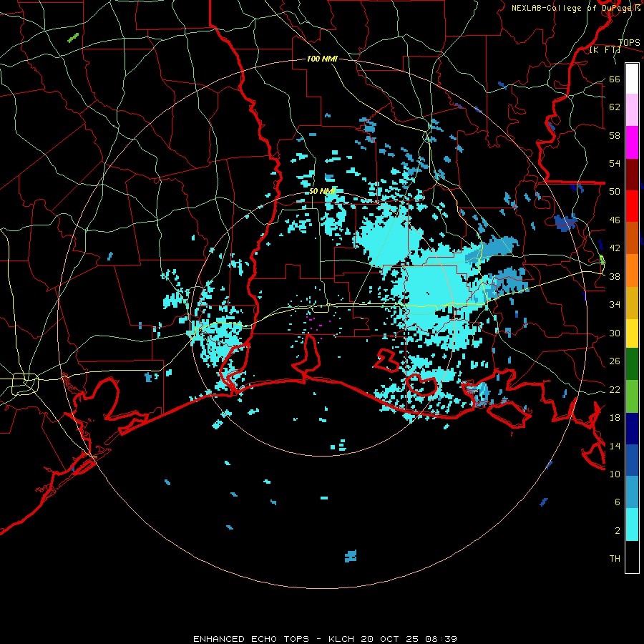Click the light blue 10 kft legend swatch
Image resolution: width=644 pixels, height=644 pixels.
[632, 492]
